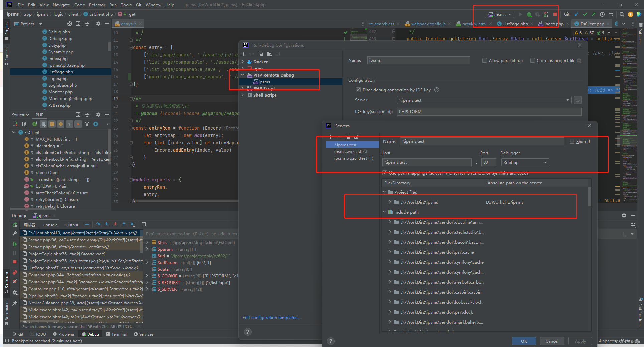644x347 pixels.
Task: Click the Add New Configuration plus icon
Action: point(243,54)
